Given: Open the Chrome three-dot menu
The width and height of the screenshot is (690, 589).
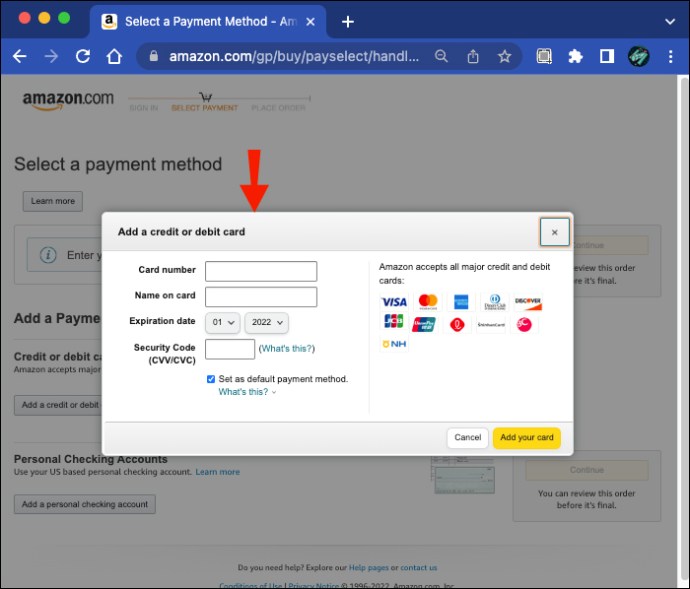Looking at the screenshot, I should pyautogui.click(x=671, y=56).
